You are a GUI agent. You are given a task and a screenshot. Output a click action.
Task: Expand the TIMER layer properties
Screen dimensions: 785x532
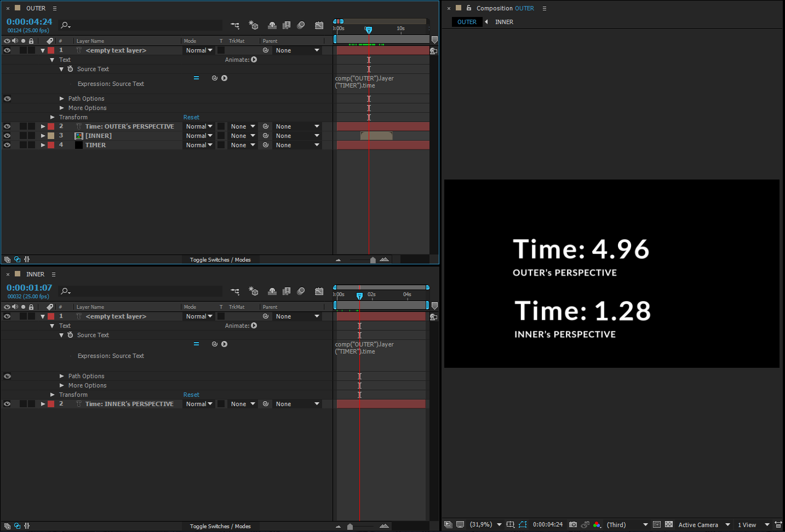tap(43, 145)
